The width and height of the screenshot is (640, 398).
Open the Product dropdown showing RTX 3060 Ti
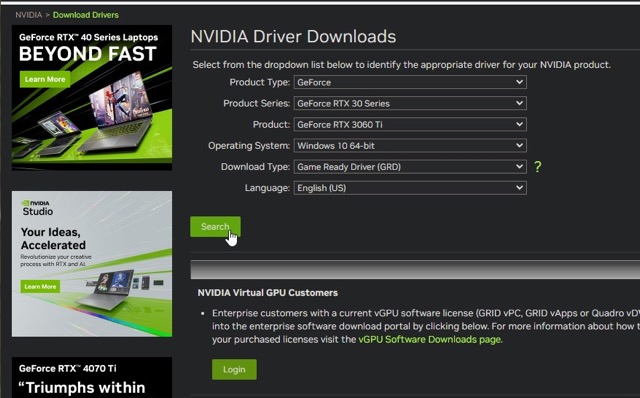[410, 125]
